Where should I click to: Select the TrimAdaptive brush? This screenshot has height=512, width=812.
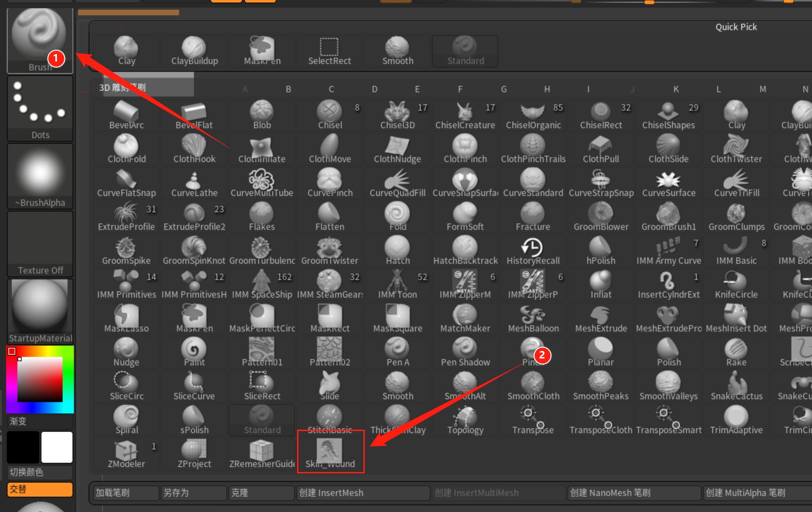coord(736,420)
